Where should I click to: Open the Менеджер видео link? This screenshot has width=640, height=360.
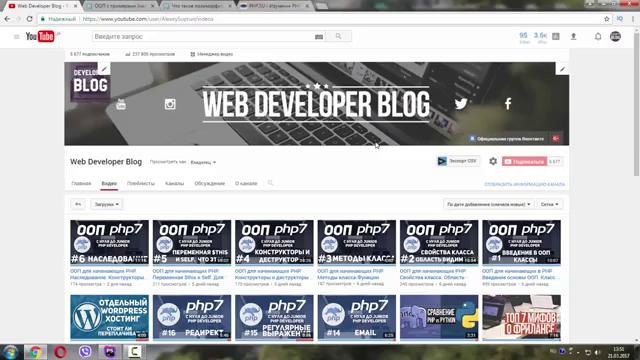211,54
